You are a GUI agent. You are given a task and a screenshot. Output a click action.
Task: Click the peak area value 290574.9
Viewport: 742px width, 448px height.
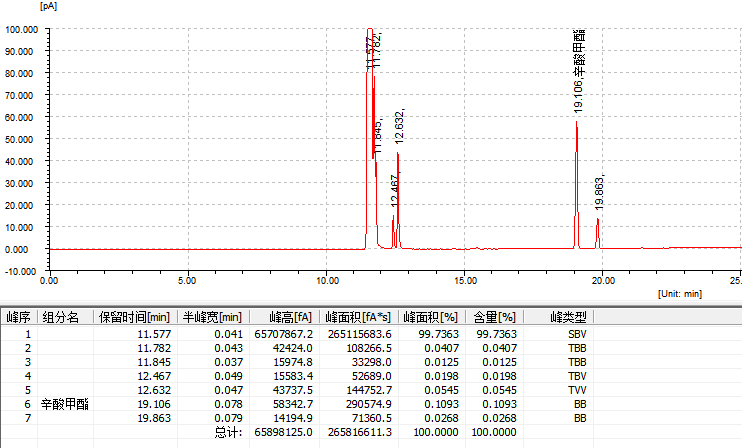(x=366, y=403)
